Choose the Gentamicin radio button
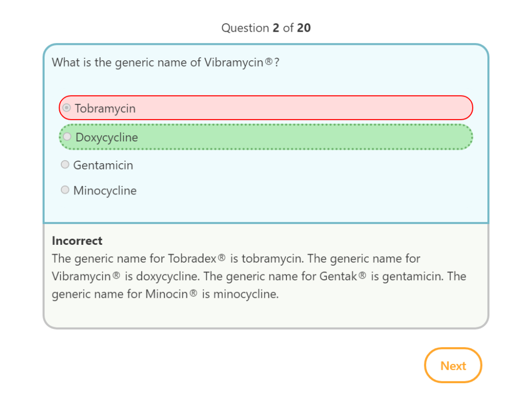 65,165
